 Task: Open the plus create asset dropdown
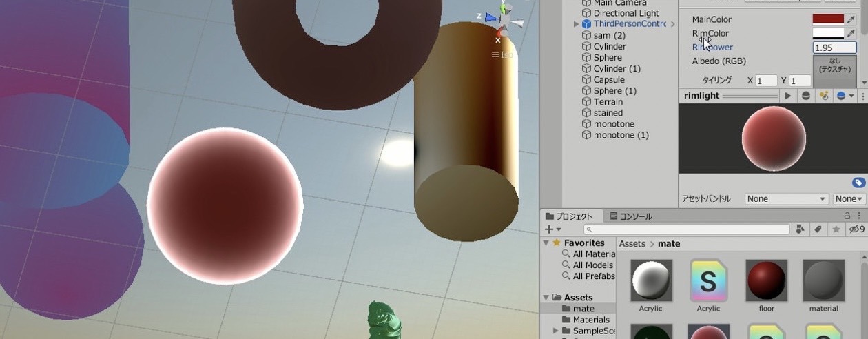click(x=553, y=229)
